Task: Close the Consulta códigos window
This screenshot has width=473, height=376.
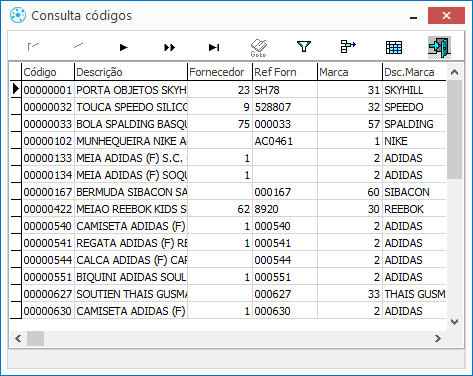Action: tap(446, 16)
